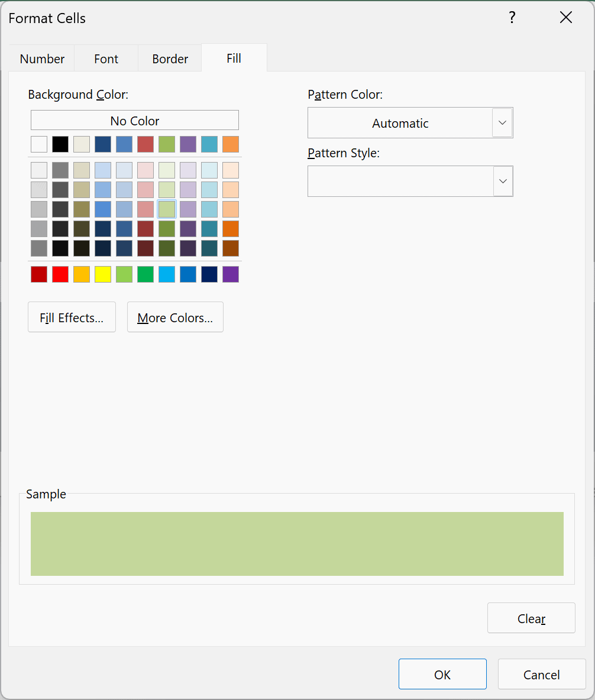Click the Clear button

coord(531,618)
